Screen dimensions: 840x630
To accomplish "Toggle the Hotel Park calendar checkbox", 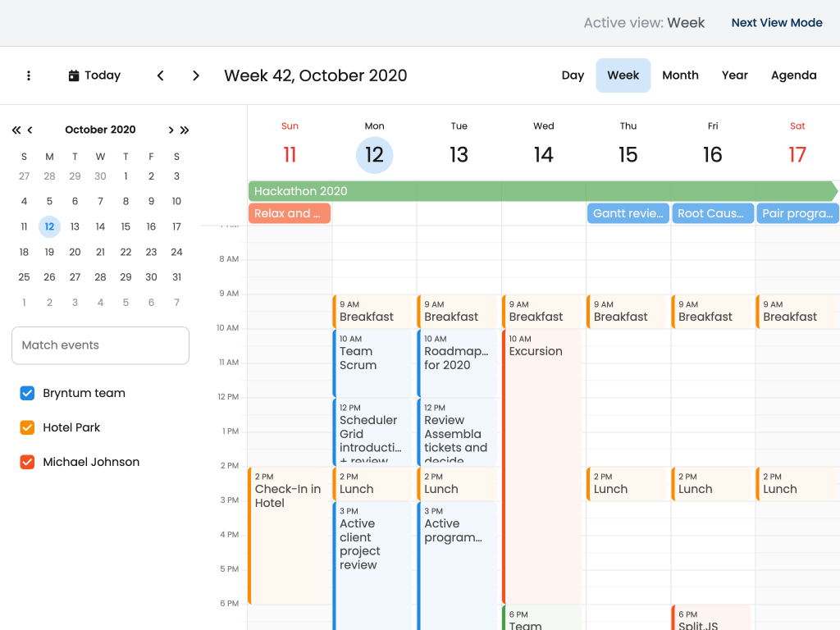I will pos(27,427).
